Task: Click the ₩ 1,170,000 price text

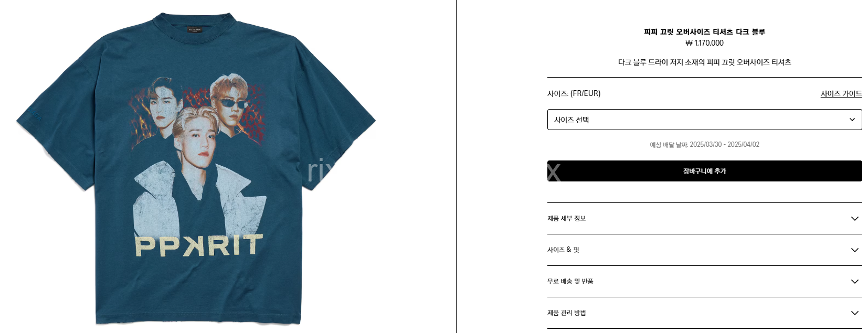Action: 704,43
